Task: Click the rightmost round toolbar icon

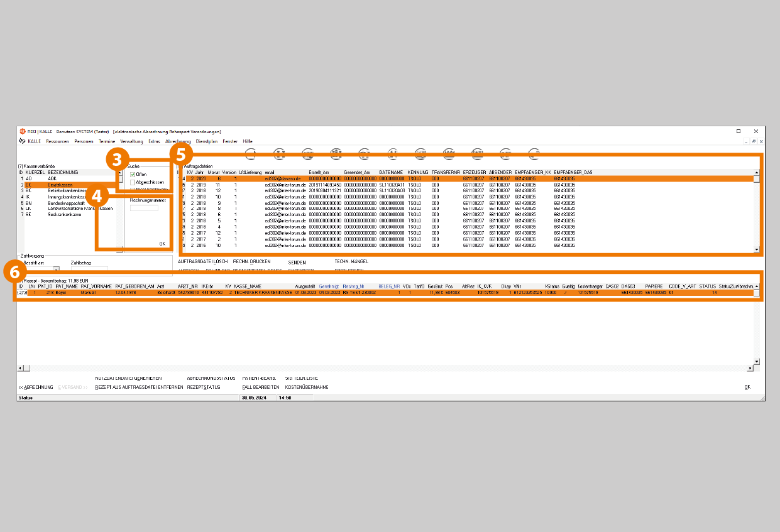Action: 534,152
